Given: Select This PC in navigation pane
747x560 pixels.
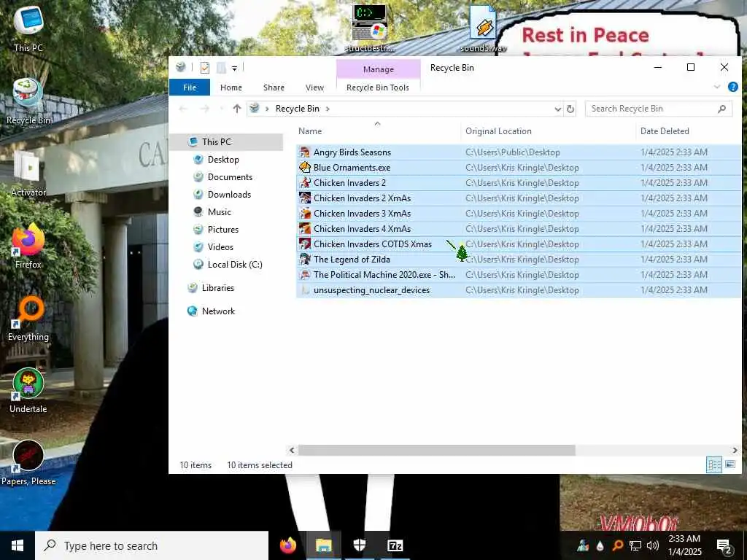Looking at the screenshot, I should [x=216, y=142].
